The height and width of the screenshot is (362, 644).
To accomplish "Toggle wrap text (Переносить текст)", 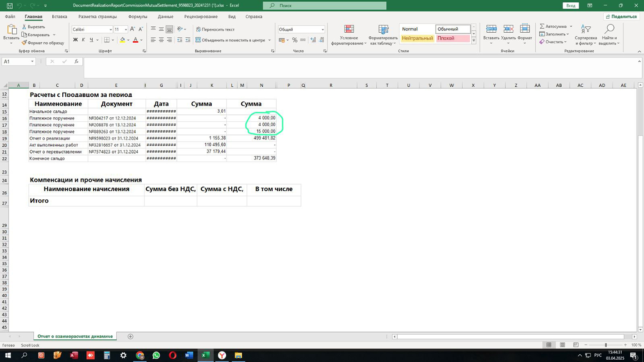I will pyautogui.click(x=215, y=29).
